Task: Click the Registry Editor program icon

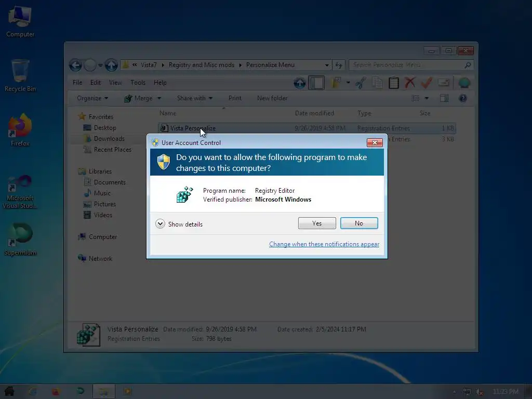Action: [x=184, y=194]
